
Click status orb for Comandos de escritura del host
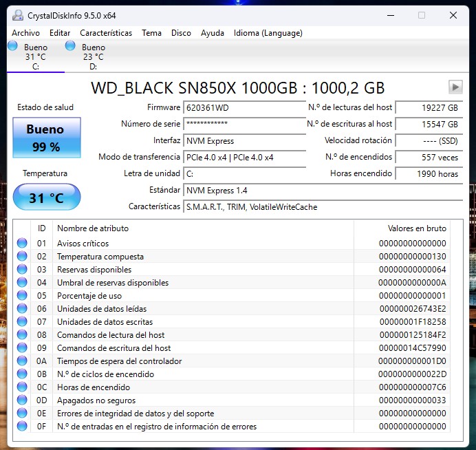pos(22,347)
